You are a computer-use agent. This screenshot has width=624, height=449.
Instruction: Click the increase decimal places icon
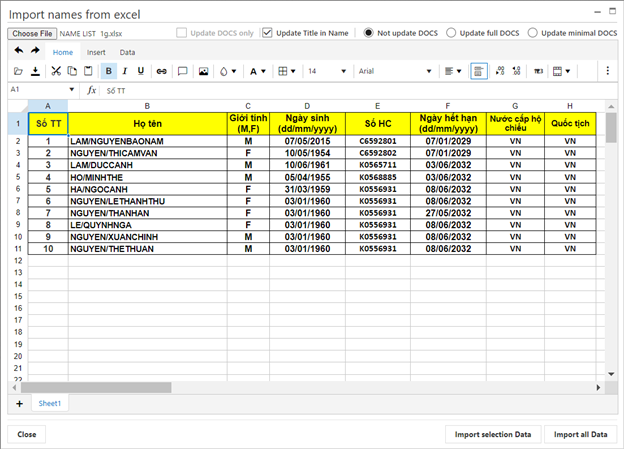(x=500, y=71)
